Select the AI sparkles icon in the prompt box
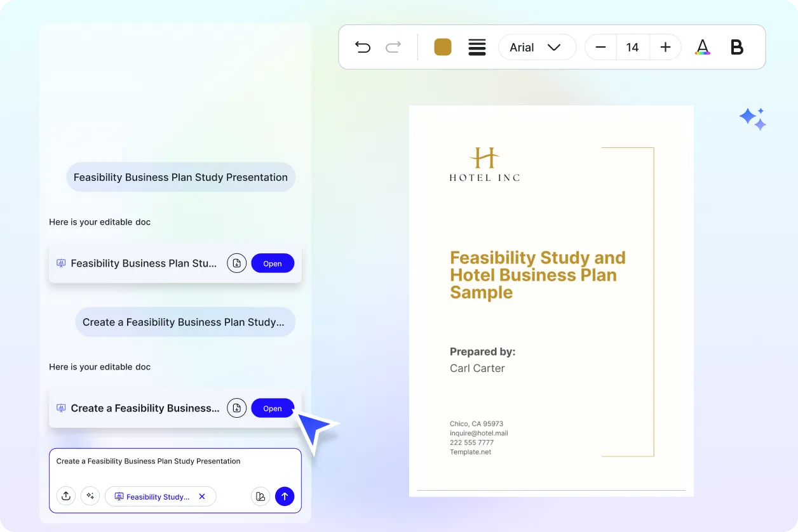Screen dimensions: 798x532 [x=90, y=496]
